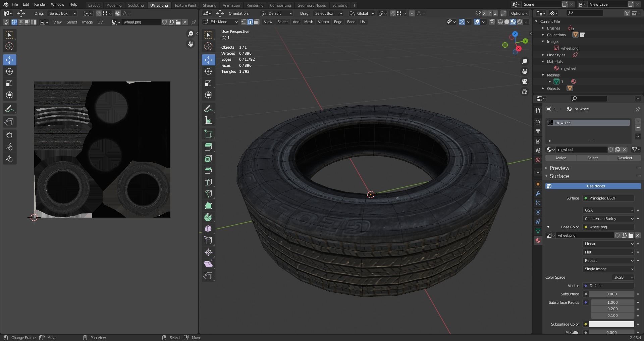This screenshot has height=341, width=644.
Task: Click the Options button in viewport header
Action: tap(520, 13)
